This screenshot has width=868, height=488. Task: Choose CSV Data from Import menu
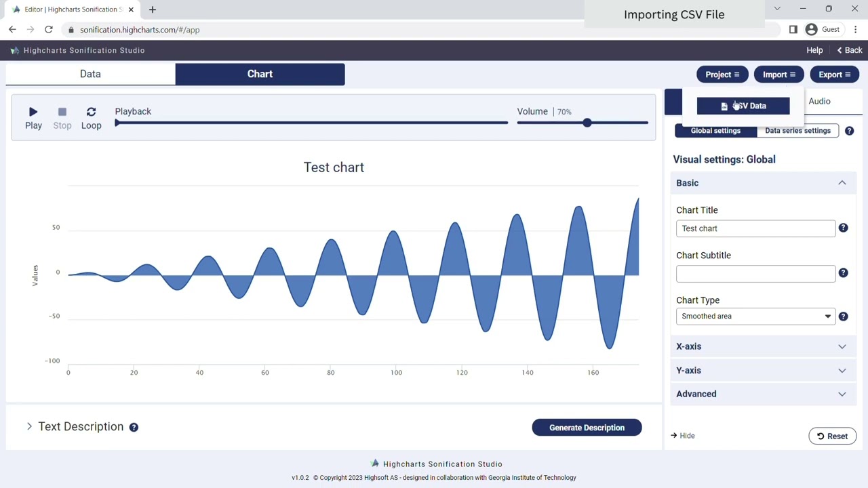(743, 106)
